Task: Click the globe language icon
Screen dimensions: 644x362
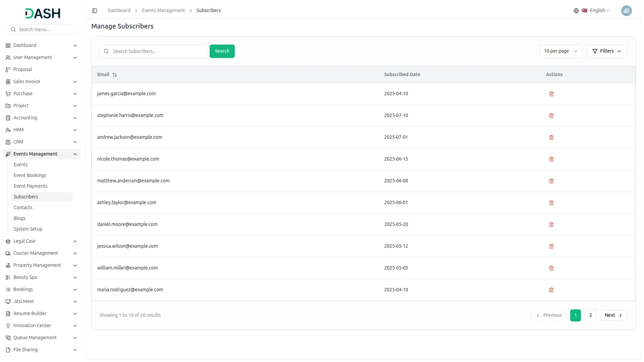Action: (x=576, y=11)
